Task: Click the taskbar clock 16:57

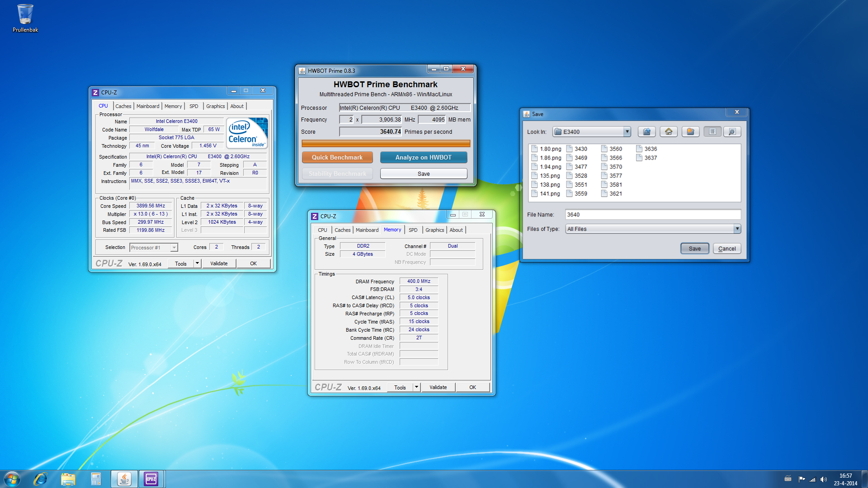Action: [x=845, y=476]
